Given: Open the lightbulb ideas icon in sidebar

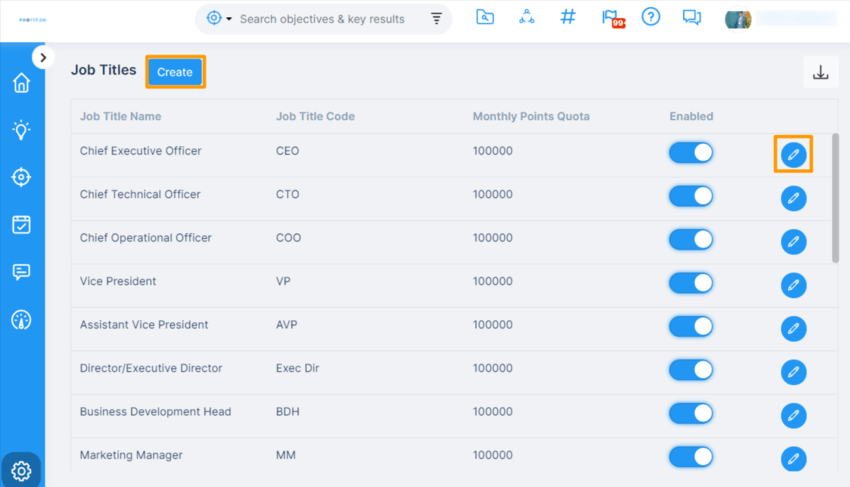Looking at the screenshot, I should (21, 130).
